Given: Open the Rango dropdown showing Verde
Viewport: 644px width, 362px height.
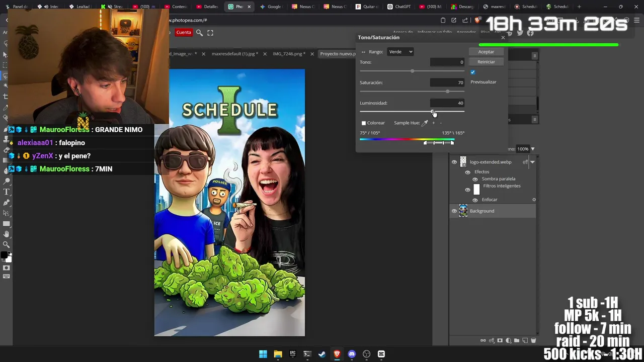Looking at the screenshot, I should pyautogui.click(x=400, y=52).
